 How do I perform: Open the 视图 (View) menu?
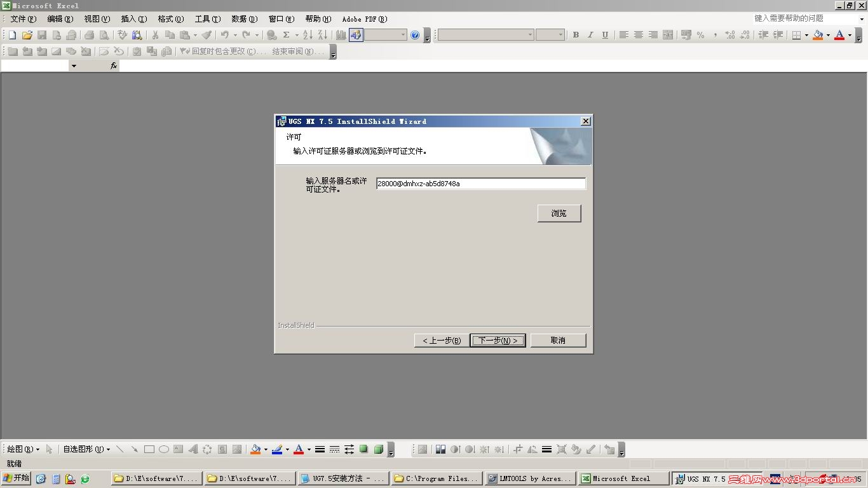[97, 19]
